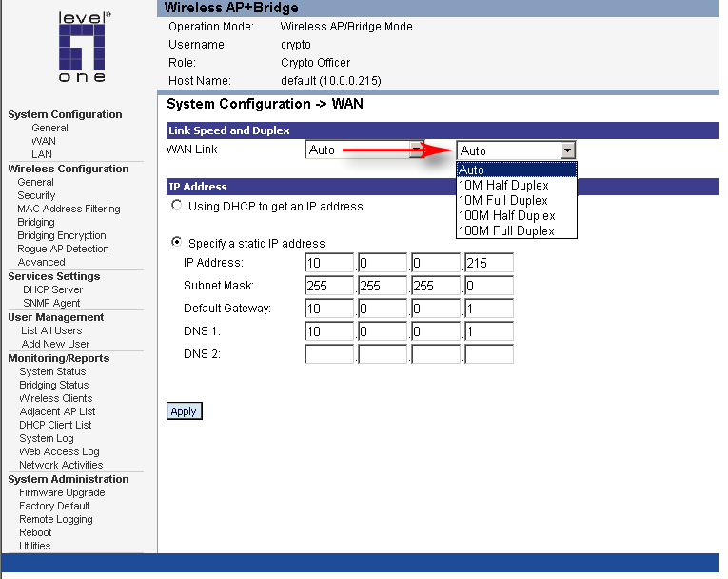Open Add New User page

coord(55,344)
